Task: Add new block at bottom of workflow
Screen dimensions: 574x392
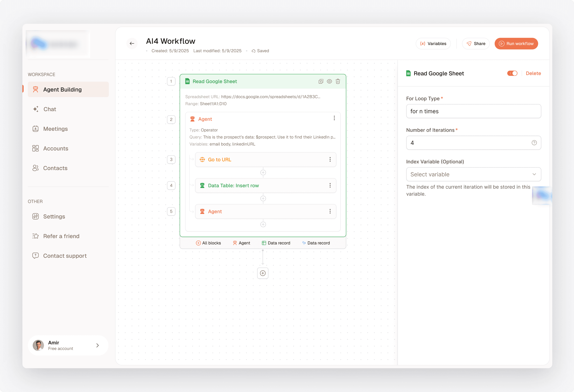Action: point(263,273)
